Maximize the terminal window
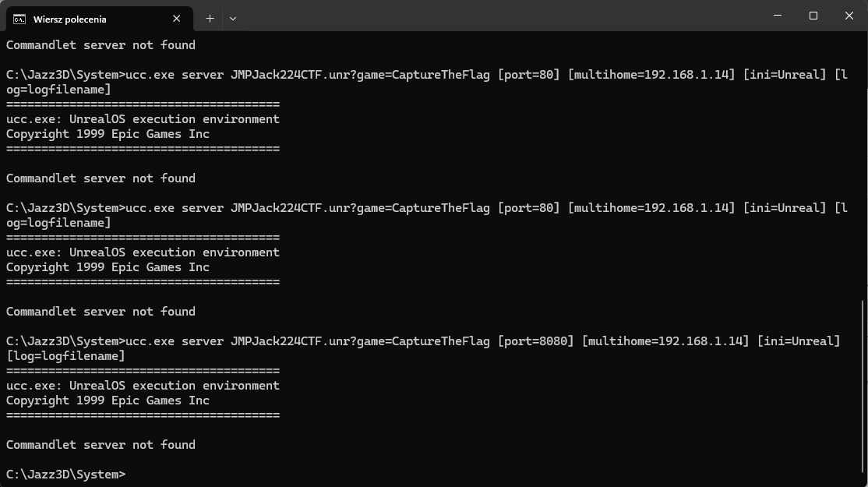Screen dimensions: 868x487 pos(813,16)
